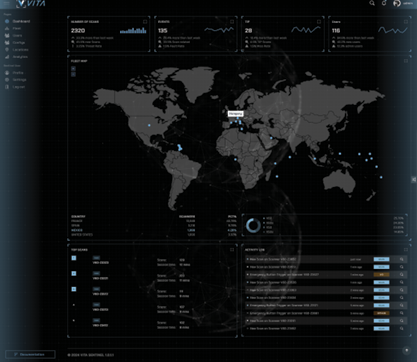
Task: Toggle the side panel handle on the right edge
Action: 414,179
